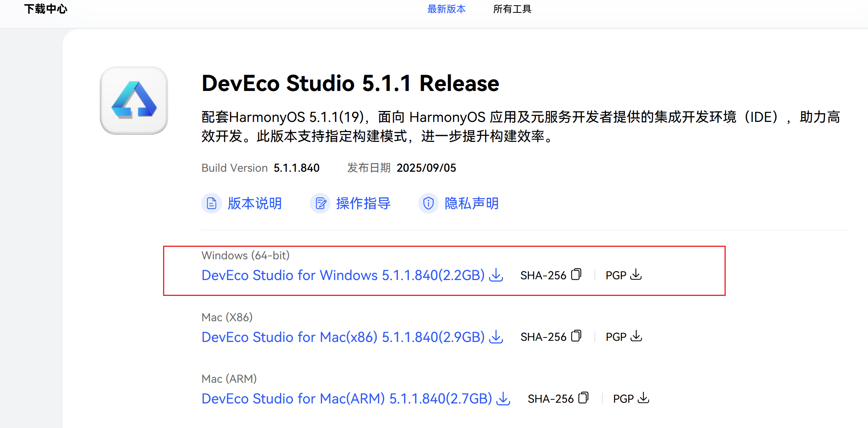868x428 pixels.
Task: Copy SHA-256 for the Mac ARM download
Action: point(583,398)
